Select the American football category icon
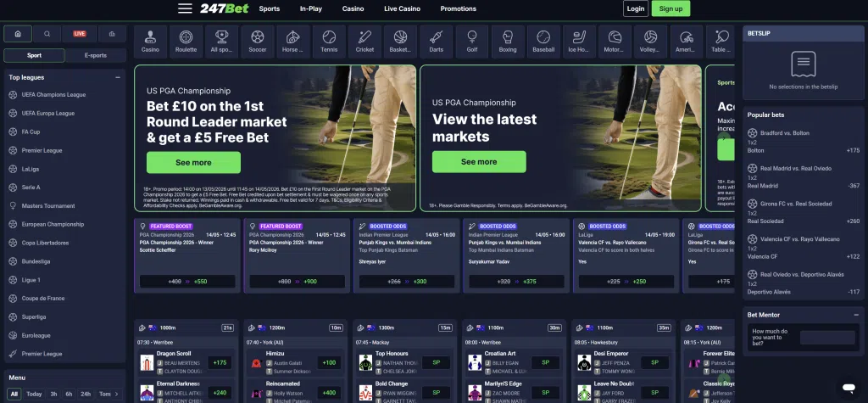This screenshot has width=868, height=403. click(687, 42)
